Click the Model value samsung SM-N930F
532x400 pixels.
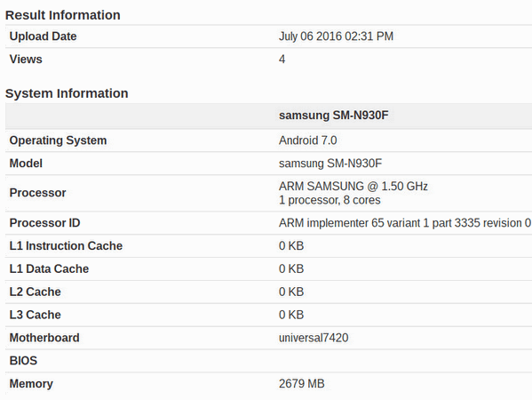[330, 164]
